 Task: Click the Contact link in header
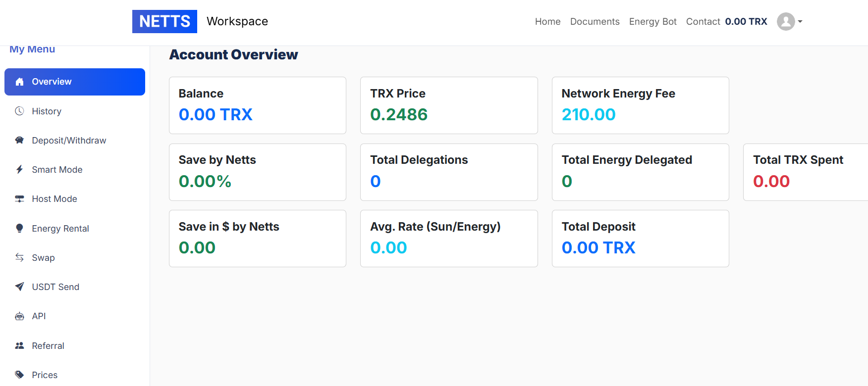703,22
